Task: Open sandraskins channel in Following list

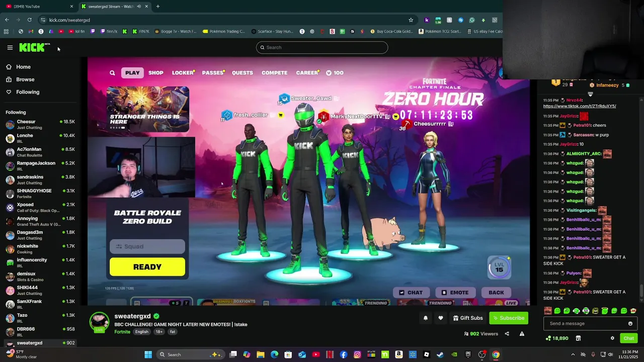Action: tap(40, 179)
